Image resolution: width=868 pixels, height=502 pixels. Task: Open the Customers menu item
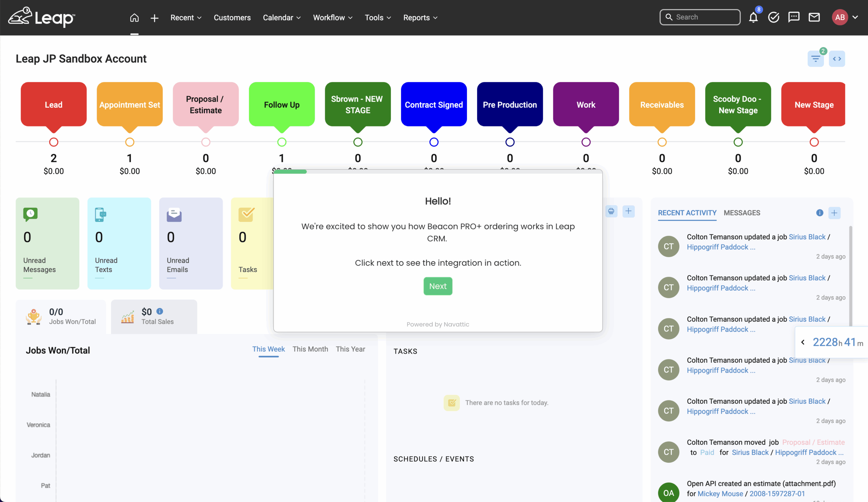232,18
